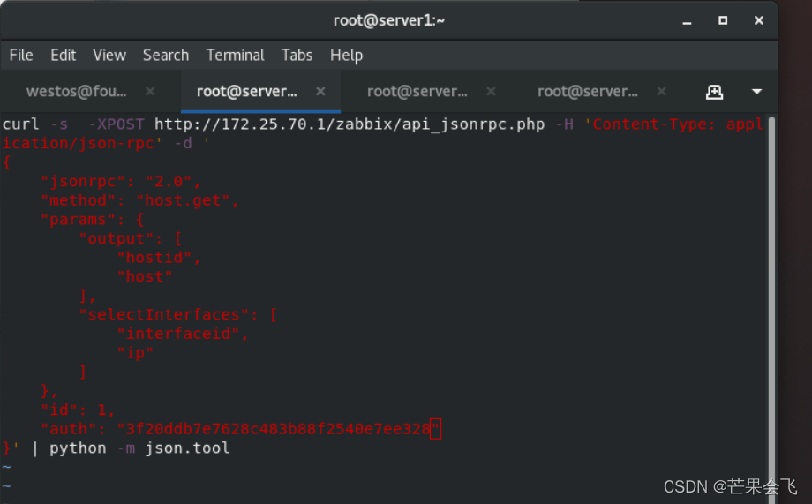Close the active root@server... tab

pyautogui.click(x=320, y=91)
